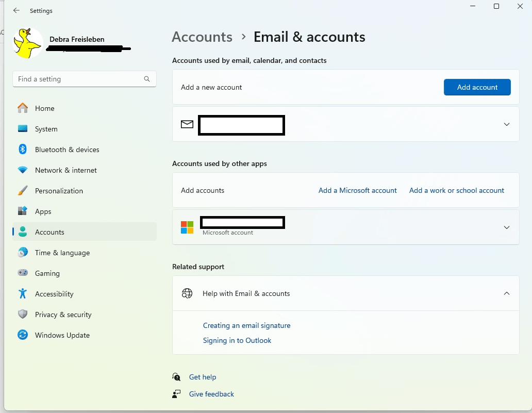
Task: Maximize the Settings window
Action: coord(496,6)
